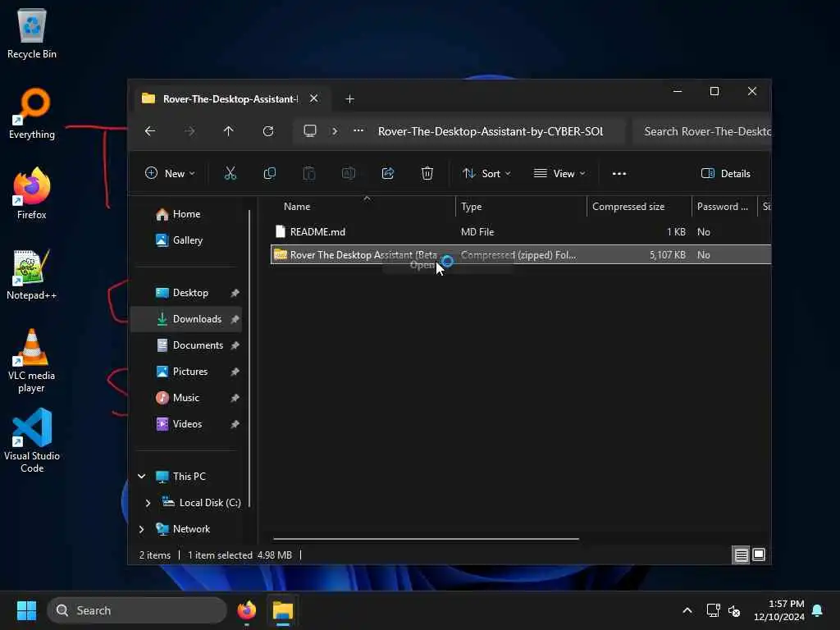This screenshot has height=630, width=840.
Task: Open Notepad++ desktop shortcut
Action: [32, 274]
